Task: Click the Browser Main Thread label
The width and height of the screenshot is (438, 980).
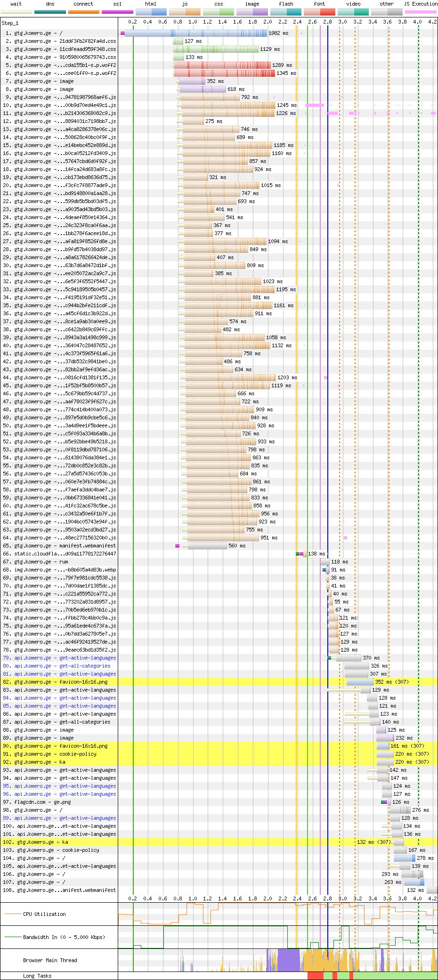Action: tap(50, 960)
